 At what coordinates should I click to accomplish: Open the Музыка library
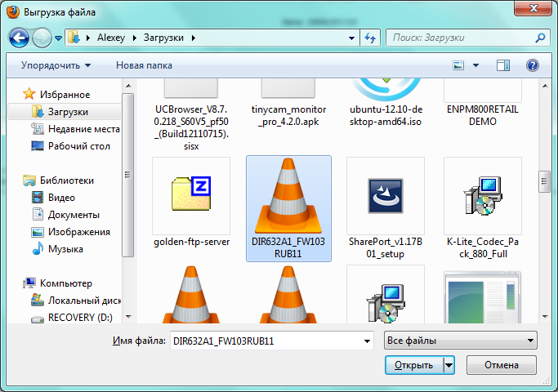[x=65, y=249]
